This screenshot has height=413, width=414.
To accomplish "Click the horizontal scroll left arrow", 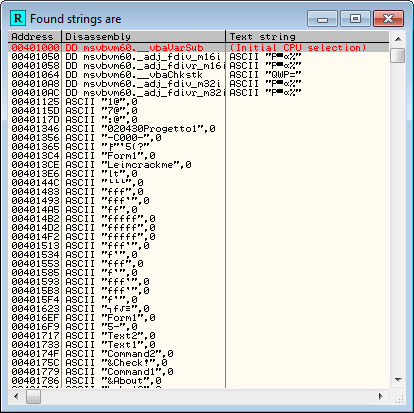I will [x=16, y=396].
